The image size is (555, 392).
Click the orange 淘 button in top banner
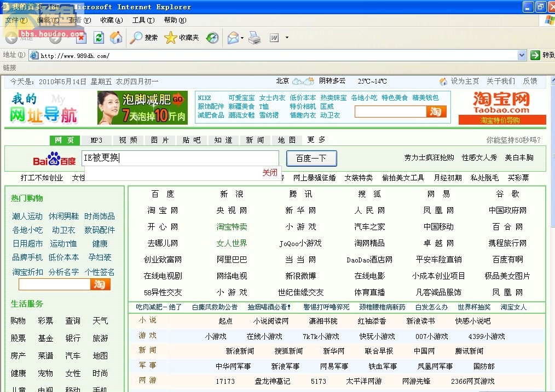(x=436, y=112)
